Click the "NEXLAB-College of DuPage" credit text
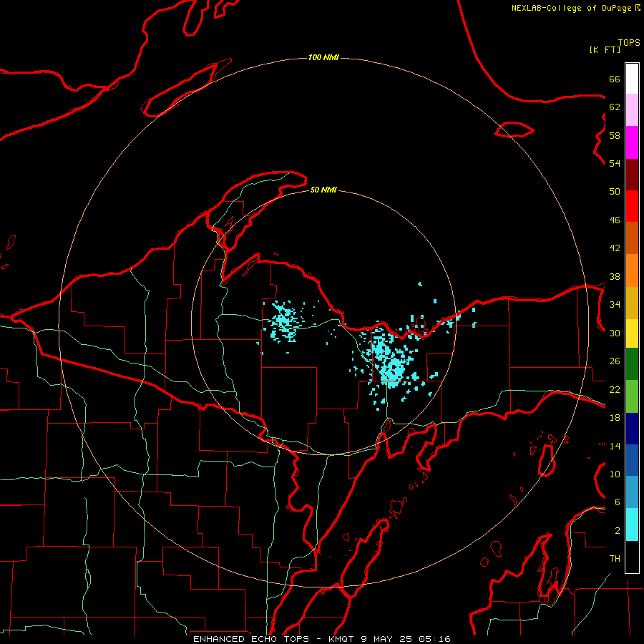The width and height of the screenshot is (644, 644). pos(571,8)
